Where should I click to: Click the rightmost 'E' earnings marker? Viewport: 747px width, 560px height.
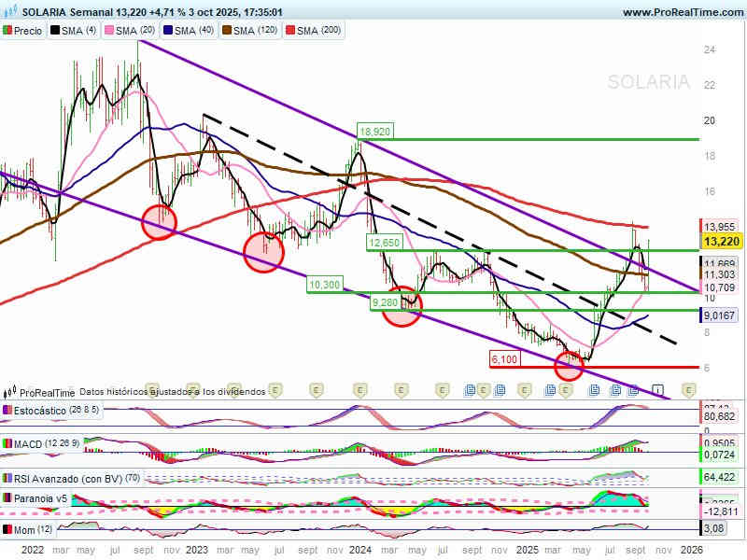tap(689, 389)
